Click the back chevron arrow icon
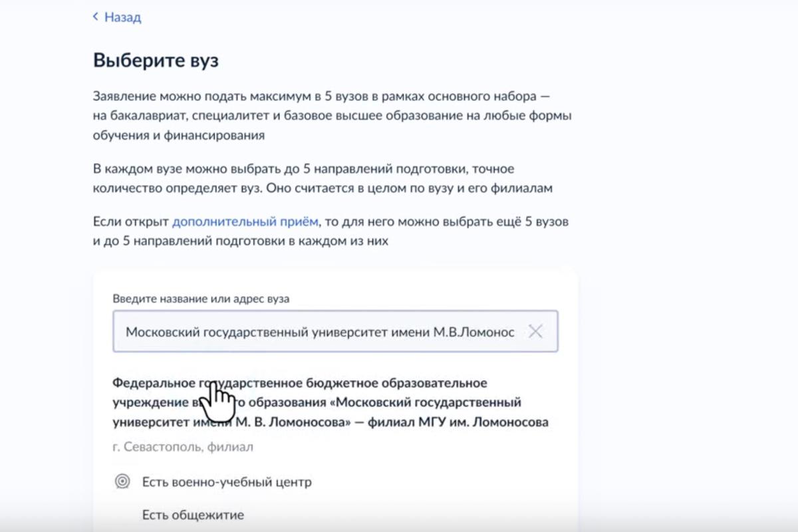 (x=96, y=17)
